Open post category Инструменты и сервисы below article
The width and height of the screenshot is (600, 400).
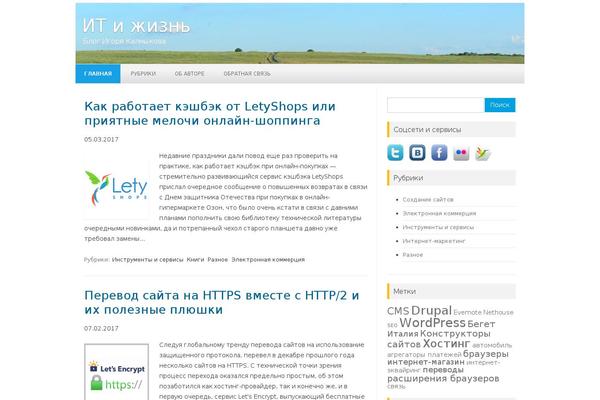(148, 260)
